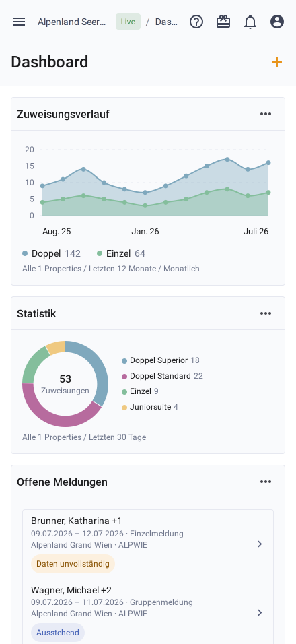The image size is (296, 644).
Task: Open the gift box news icon
Action: click(223, 22)
